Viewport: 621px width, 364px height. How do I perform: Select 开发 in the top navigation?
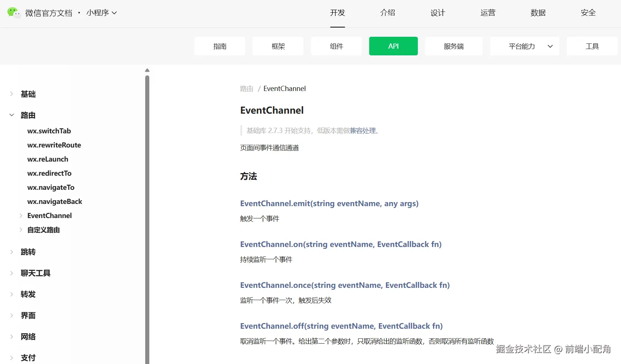pyautogui.click(x=337, y=12)
